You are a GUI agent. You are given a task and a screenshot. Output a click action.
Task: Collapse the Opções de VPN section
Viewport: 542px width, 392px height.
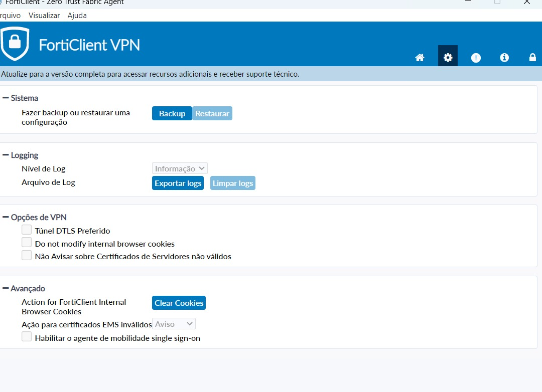[x=6, y=217]
